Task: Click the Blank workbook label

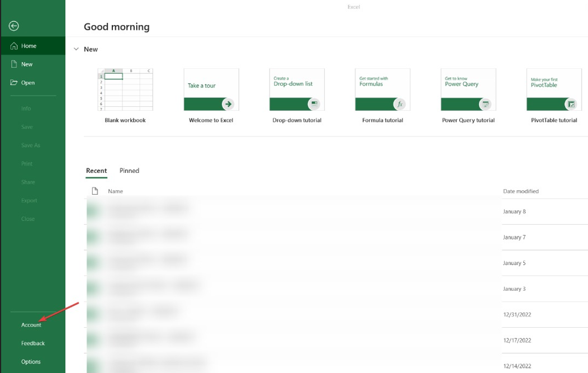Action: pos(125,120)
